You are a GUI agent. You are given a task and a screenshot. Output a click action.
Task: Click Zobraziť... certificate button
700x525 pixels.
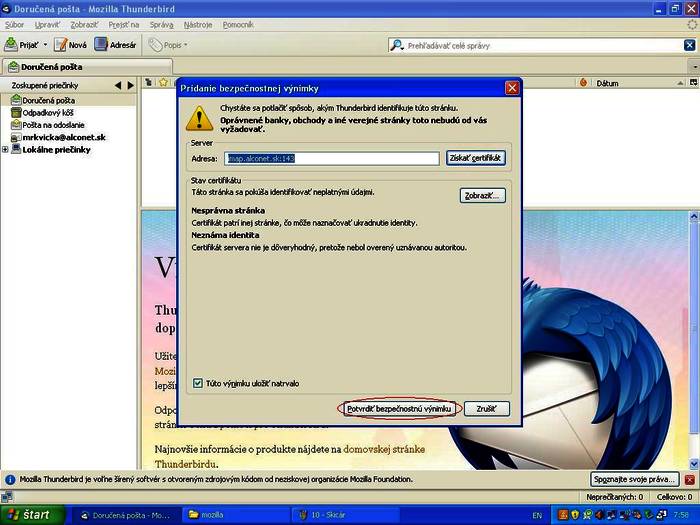point(483,196)
